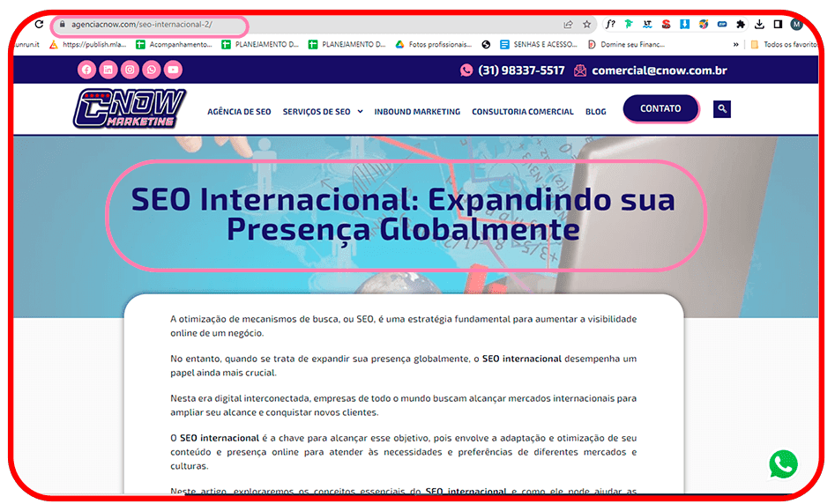This screenshot has height=504, width=835.
Task: Open the colorful round extension icon
Action: click(704, 24)
